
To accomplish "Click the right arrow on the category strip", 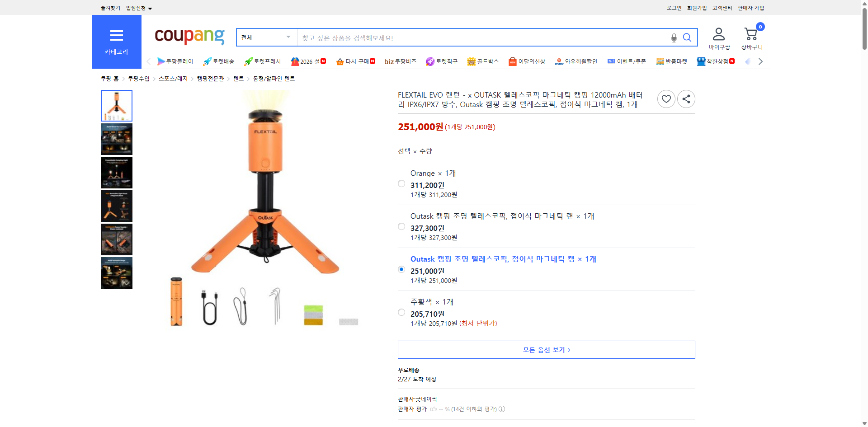I will [760, 61].
